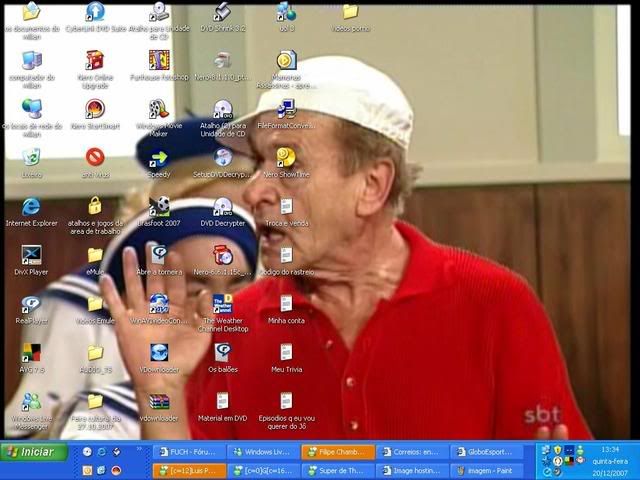Open computador de willian icon
The image size is (640, 480).
click(31, 60)
